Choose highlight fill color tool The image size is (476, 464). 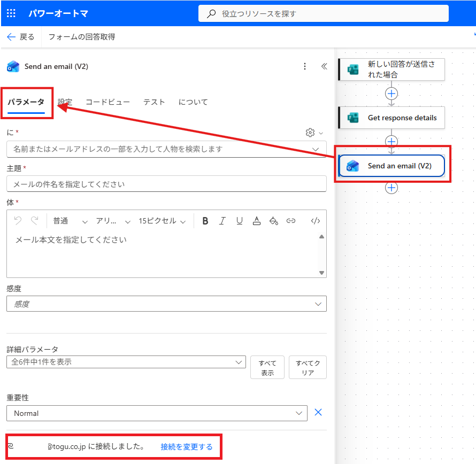point(274,221)
